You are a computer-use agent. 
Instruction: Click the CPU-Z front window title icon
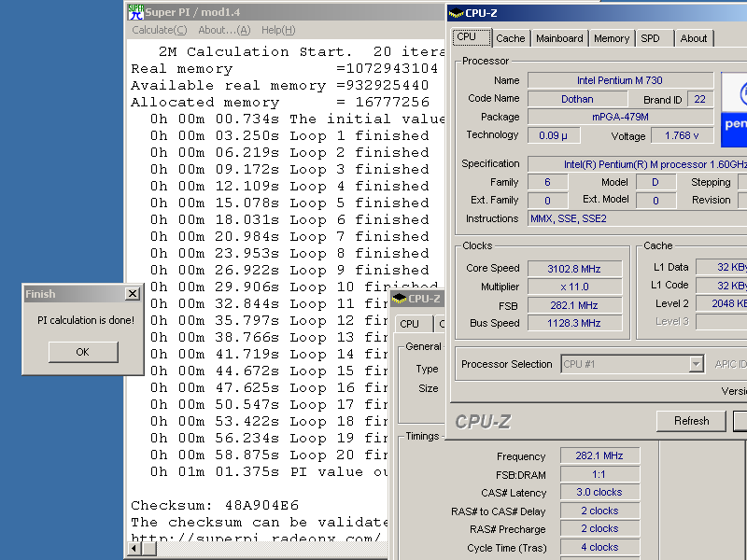(x=456, y=13)
